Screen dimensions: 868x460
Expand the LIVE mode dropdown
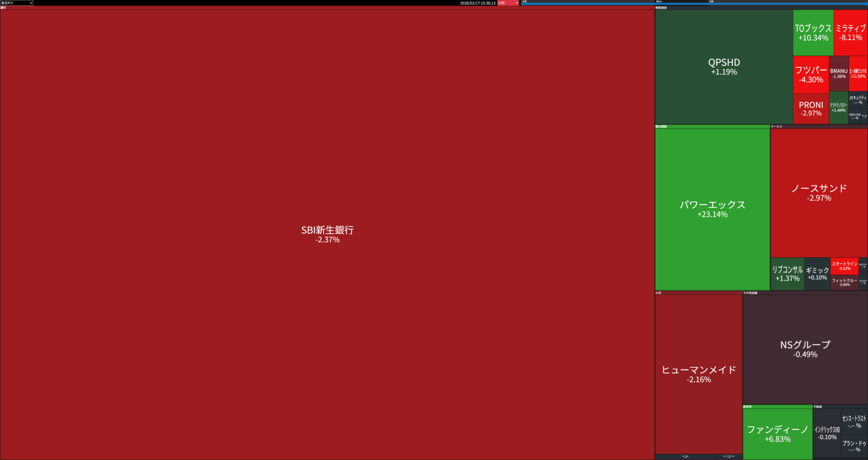click(x=508, y=3)
